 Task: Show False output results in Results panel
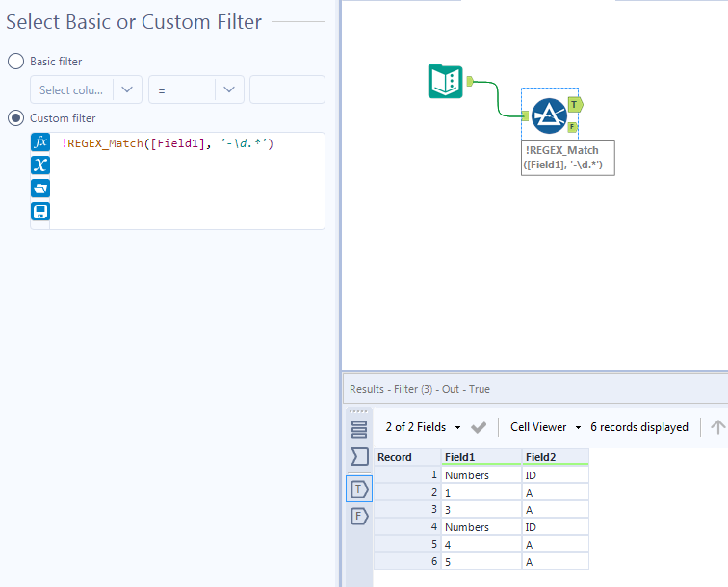[x=359, y=516]
